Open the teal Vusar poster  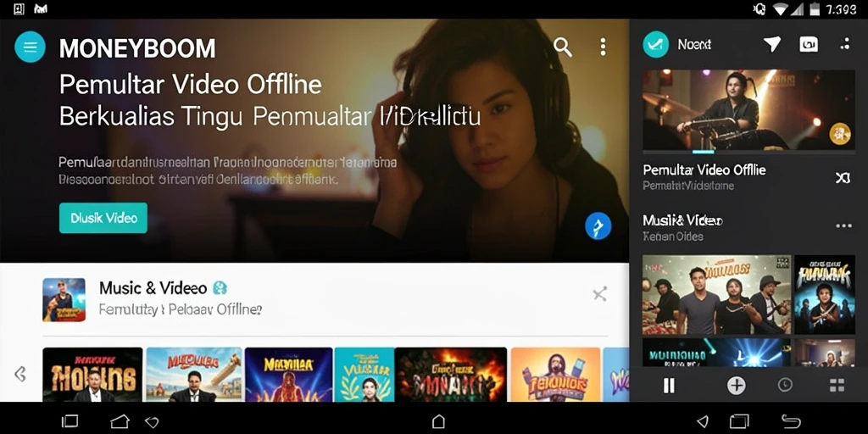pyautogui.click(x=364, y=374)
